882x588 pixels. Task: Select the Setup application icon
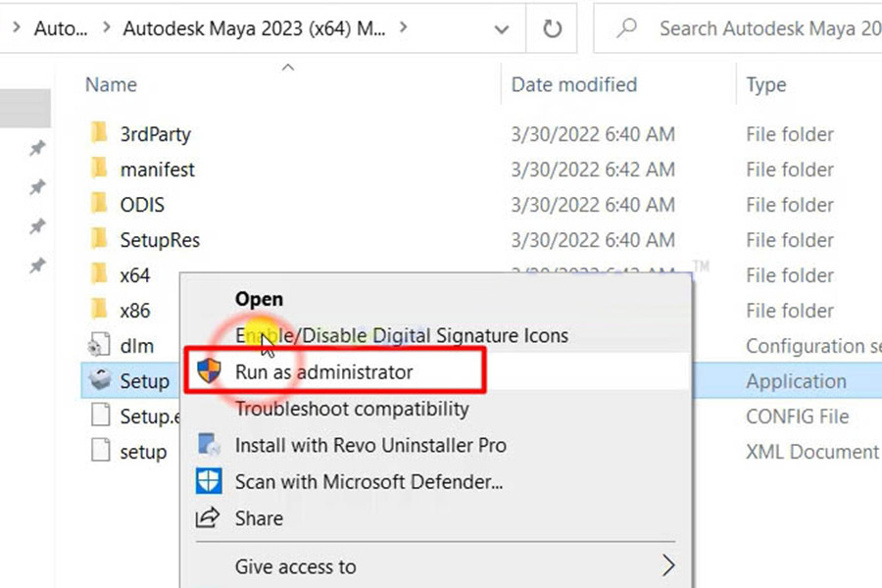pyautogui.click(x=100, y=380)
